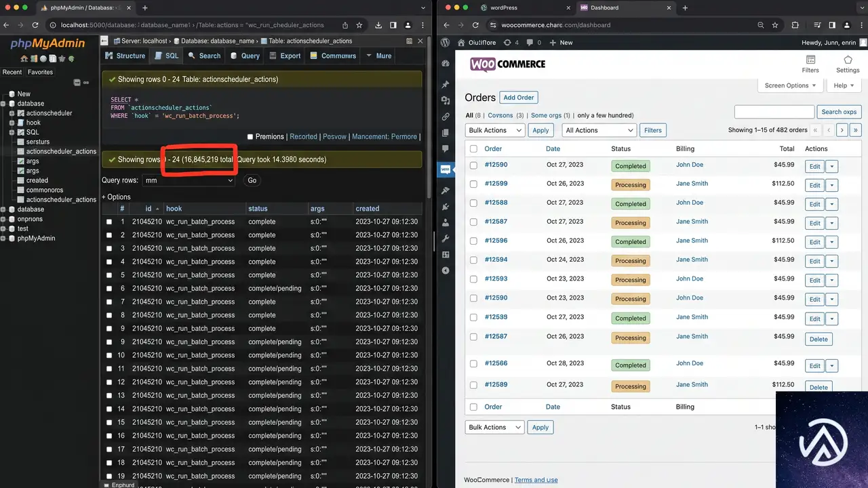Open the Users icon in WordPress sidebar
Image resolution: width=868 pixels, height=488 pixels.
pyautogui.click(x=446, y=222)
